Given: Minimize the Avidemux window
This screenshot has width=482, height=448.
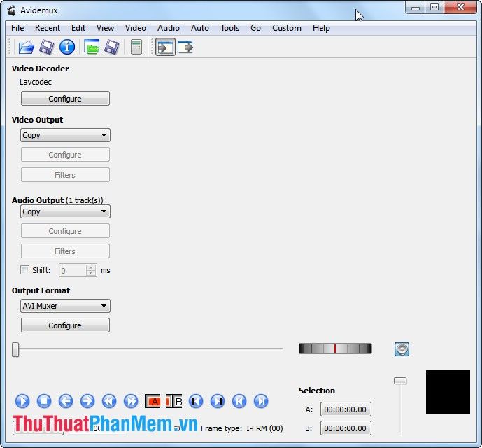Looking at the screenshot, I should tap(416, 8).
